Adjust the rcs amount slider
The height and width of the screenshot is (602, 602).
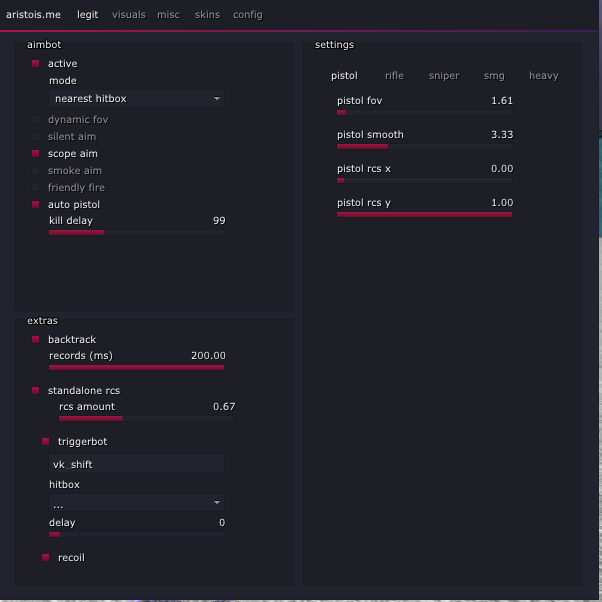(146, 418)
